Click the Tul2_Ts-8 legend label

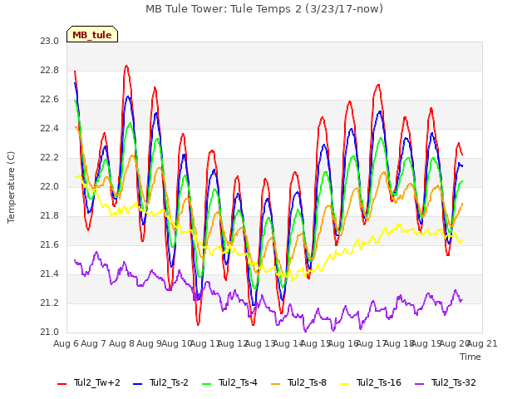(x=307, y=382)
